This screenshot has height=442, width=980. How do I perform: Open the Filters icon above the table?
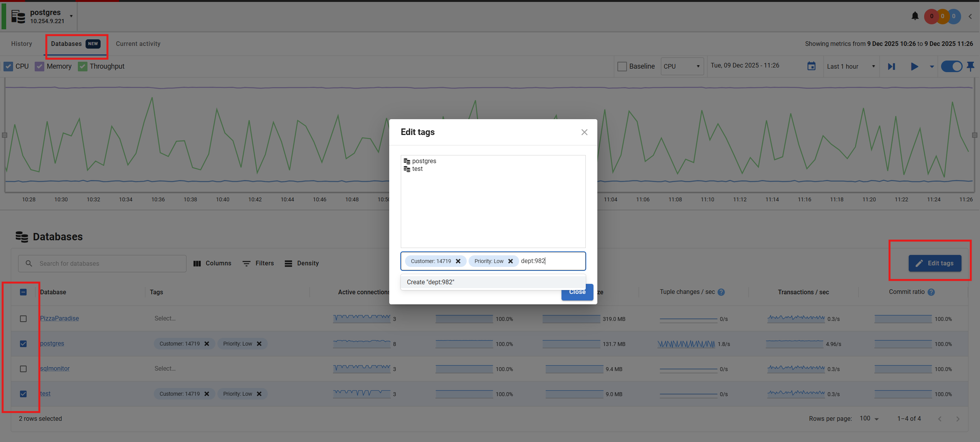(x=247, y=263)
